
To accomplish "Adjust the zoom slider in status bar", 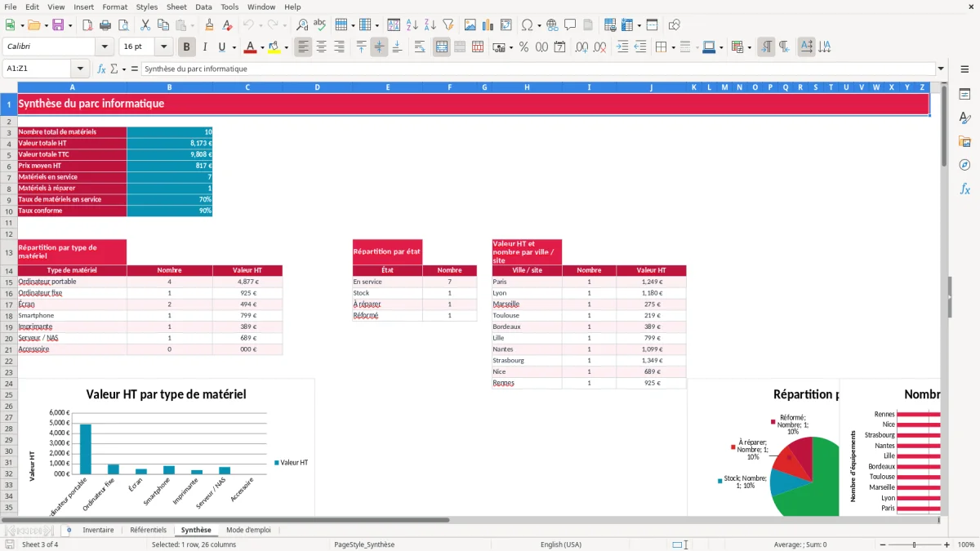I will coord(915,544).
